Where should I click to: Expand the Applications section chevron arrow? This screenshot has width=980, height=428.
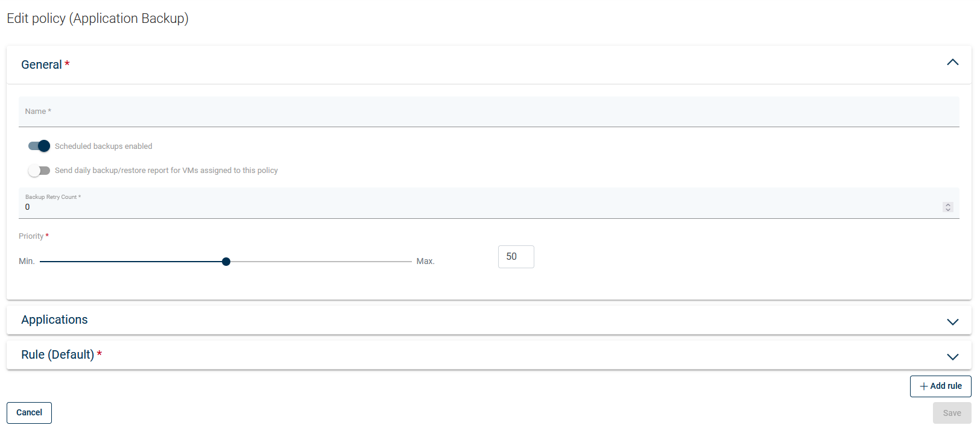[x=952, y=322]
